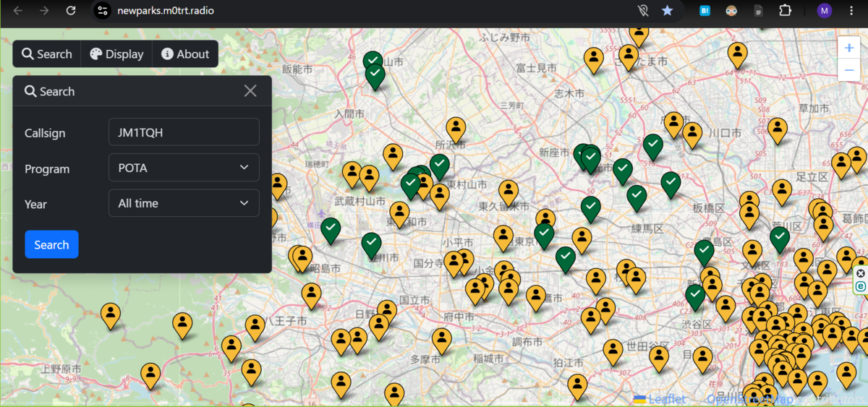Open the Search menu tab
Screen dimensions: 868x407
click(47, 54)
